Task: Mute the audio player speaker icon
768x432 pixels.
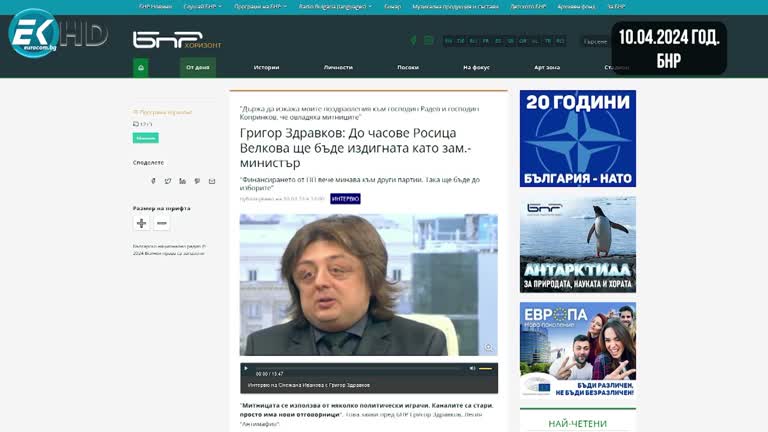Action: tap(472, 368)
